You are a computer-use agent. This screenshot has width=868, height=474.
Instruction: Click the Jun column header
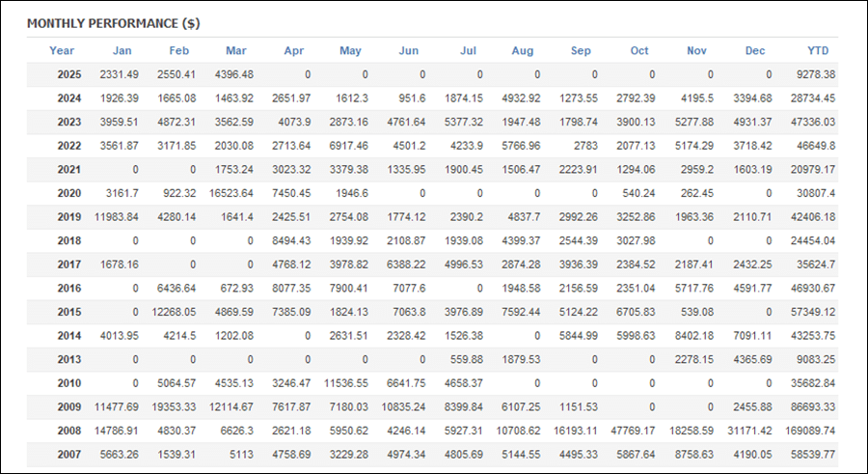pyautogui.click(x=409, y=50)
